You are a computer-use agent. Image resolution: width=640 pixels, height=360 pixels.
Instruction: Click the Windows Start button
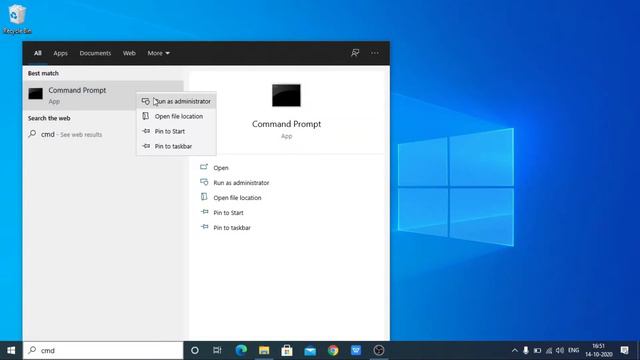tap(11, 350)
